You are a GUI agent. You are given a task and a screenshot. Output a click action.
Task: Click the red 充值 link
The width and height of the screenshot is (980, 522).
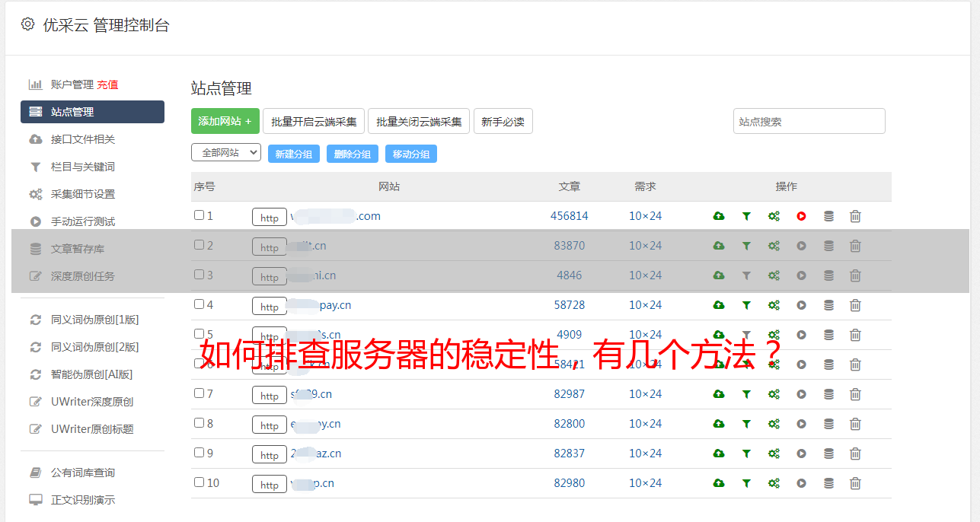[x=107, y=84]
